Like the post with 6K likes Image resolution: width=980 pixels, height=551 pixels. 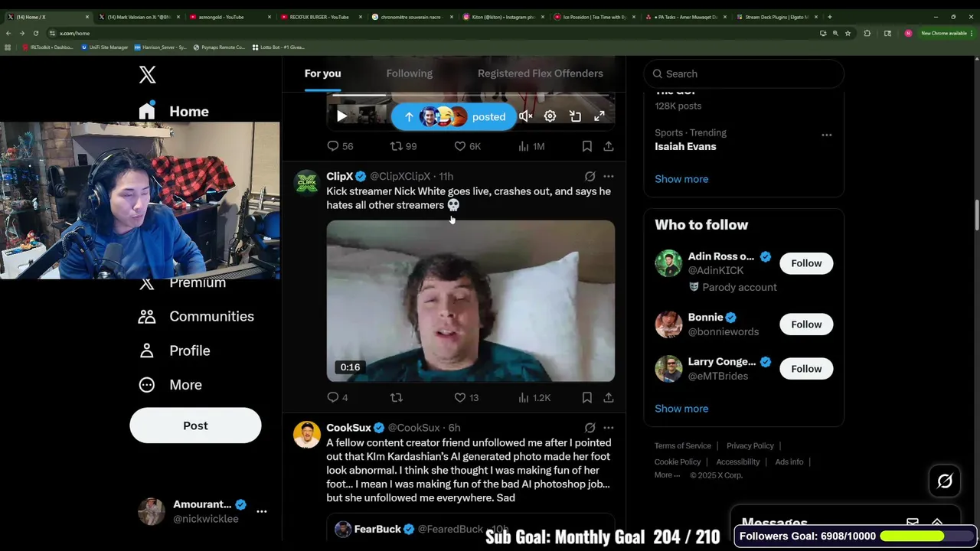tap(467, 146)
